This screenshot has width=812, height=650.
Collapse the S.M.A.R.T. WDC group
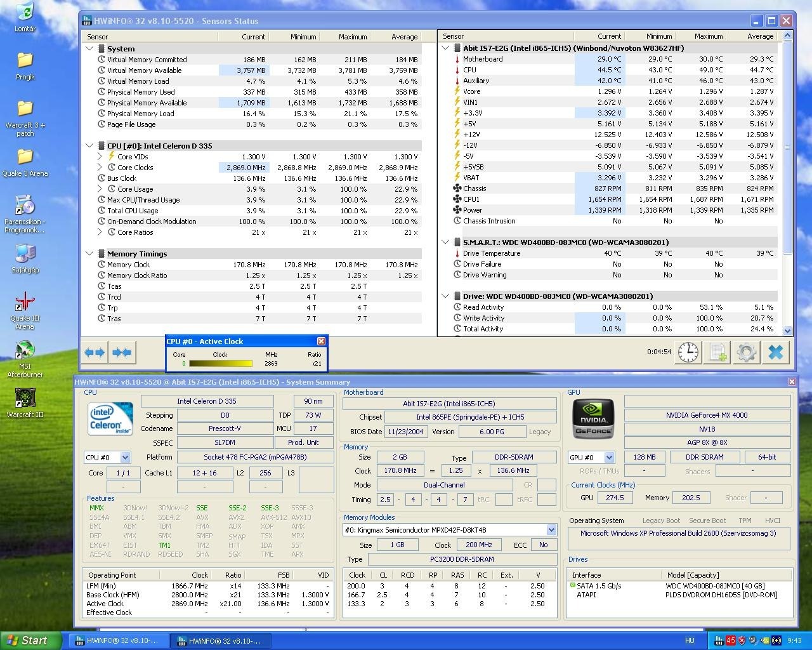[445, 242]
